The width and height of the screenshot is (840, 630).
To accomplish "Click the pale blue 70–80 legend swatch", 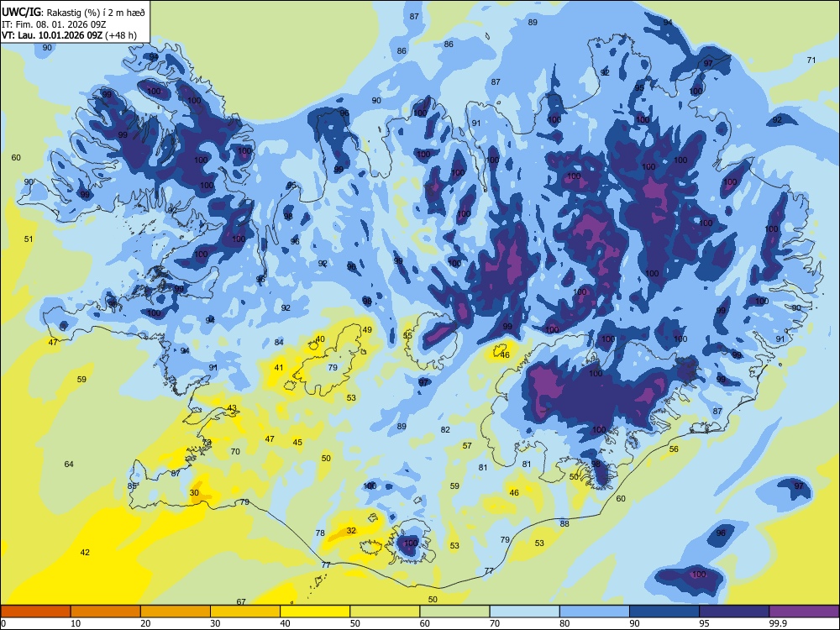I will 524,612.
